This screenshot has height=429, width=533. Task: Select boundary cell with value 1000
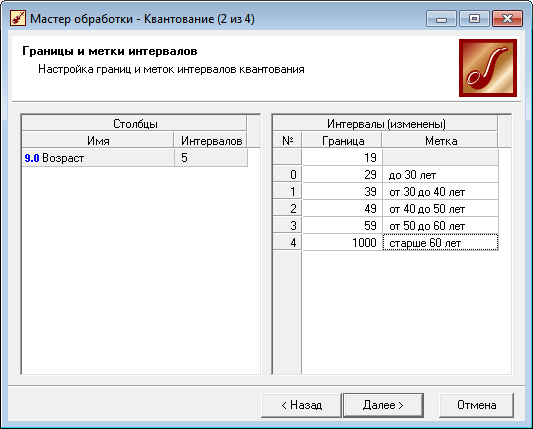pos(342,243)
